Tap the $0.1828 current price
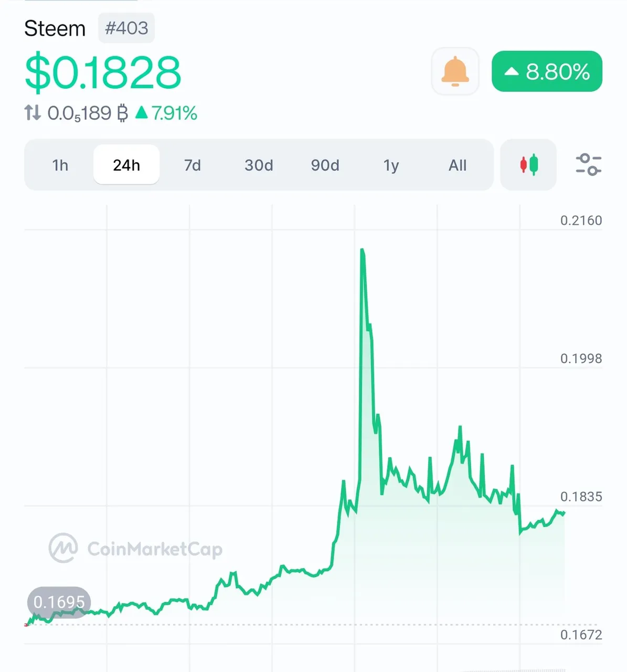This screenshot has height=672, width=627. click(x=103, y=72)
